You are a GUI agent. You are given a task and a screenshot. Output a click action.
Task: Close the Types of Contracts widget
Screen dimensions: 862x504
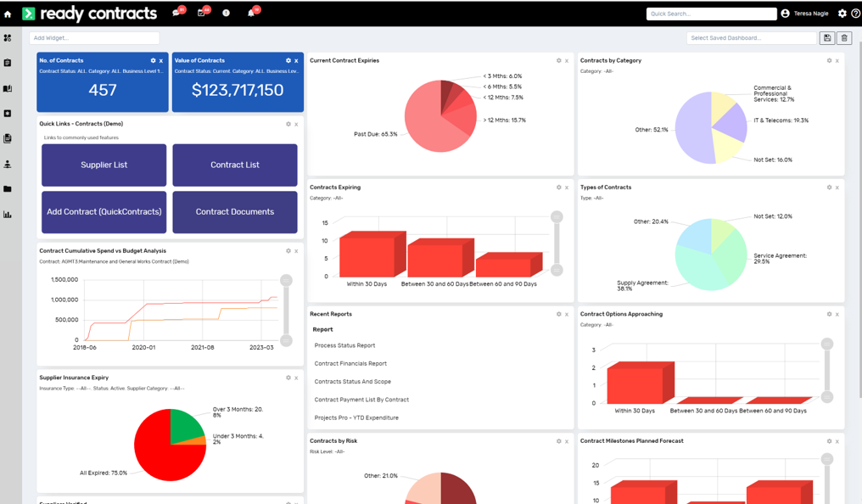pos(837,188)
